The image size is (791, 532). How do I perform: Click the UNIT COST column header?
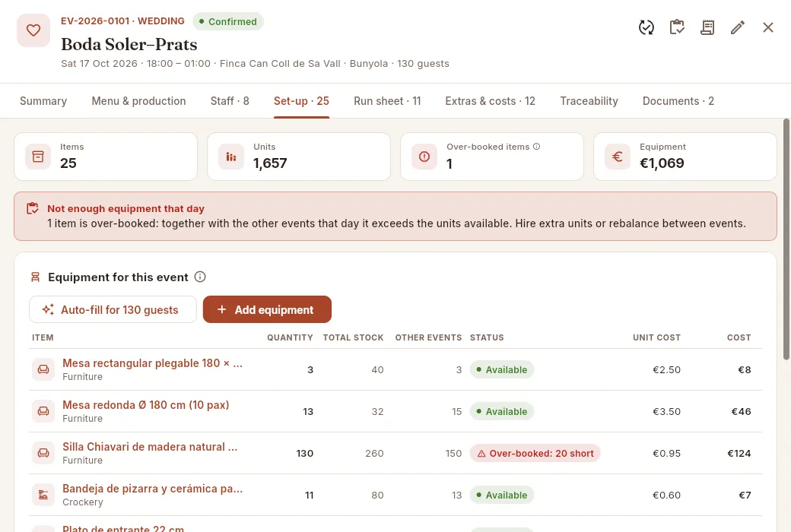(657, 337)
